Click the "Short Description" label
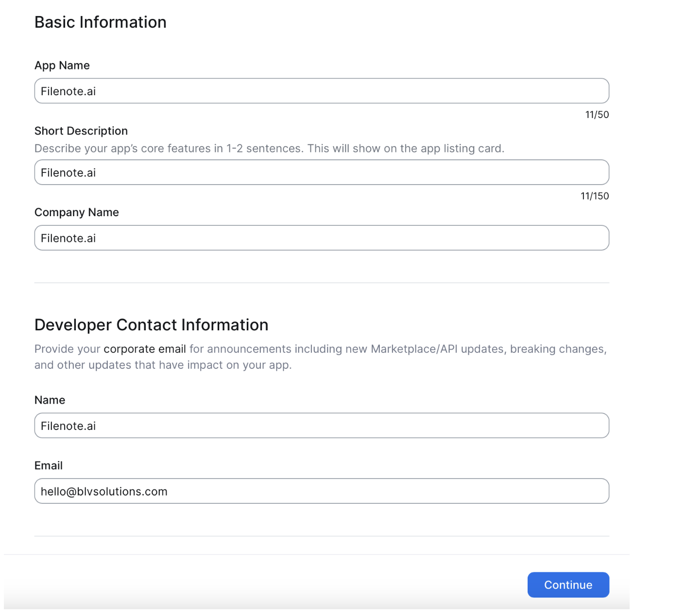685x616 pixels. [81, 131]
